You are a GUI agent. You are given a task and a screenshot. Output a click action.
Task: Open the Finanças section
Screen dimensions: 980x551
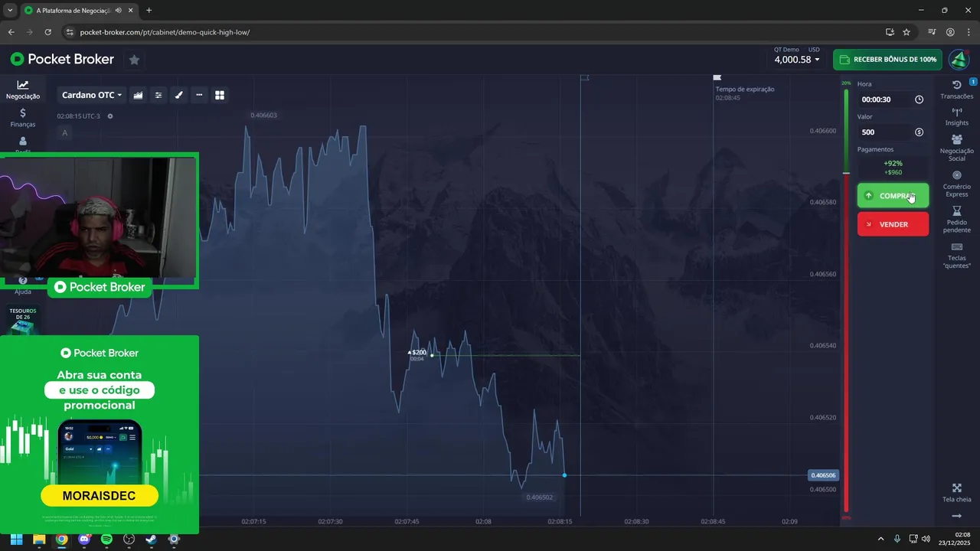point(23,118)
